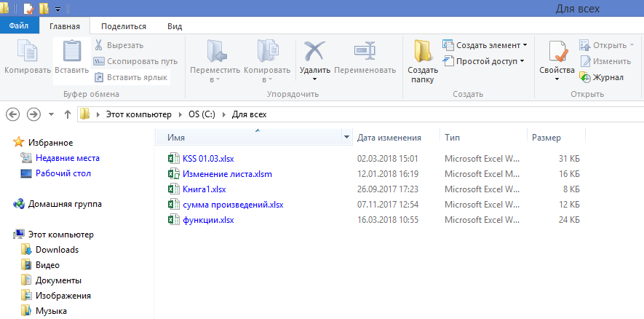The height and width of the screenshot is (319, 644).
Task: Open Документы folder in navigation pane
Action: point(58,280)
